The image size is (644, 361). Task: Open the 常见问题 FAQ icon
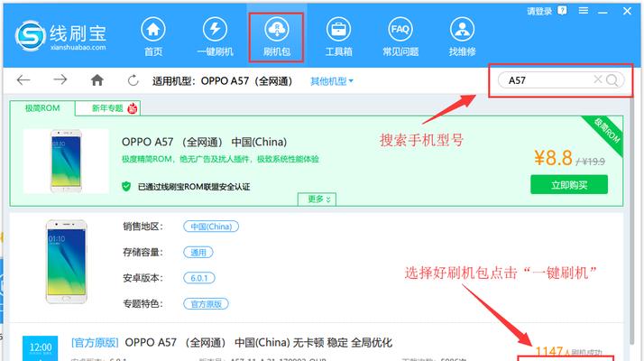400,30
